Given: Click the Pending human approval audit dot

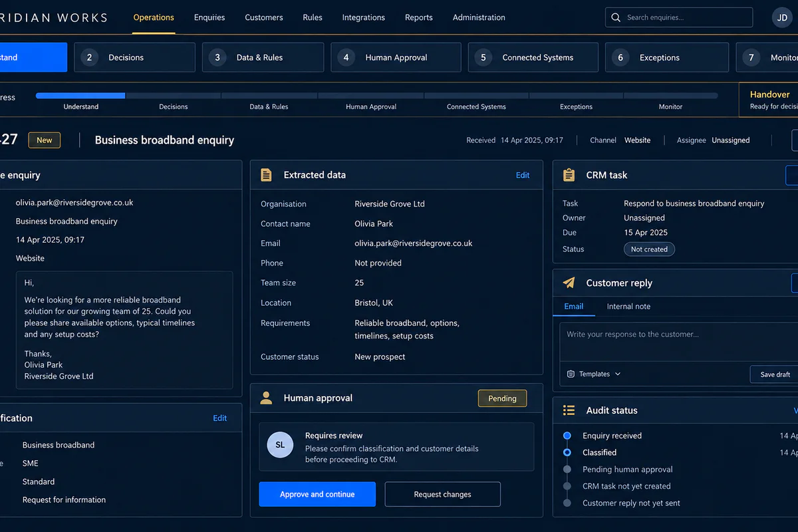Looking at the screenshot, I should 567,469.
